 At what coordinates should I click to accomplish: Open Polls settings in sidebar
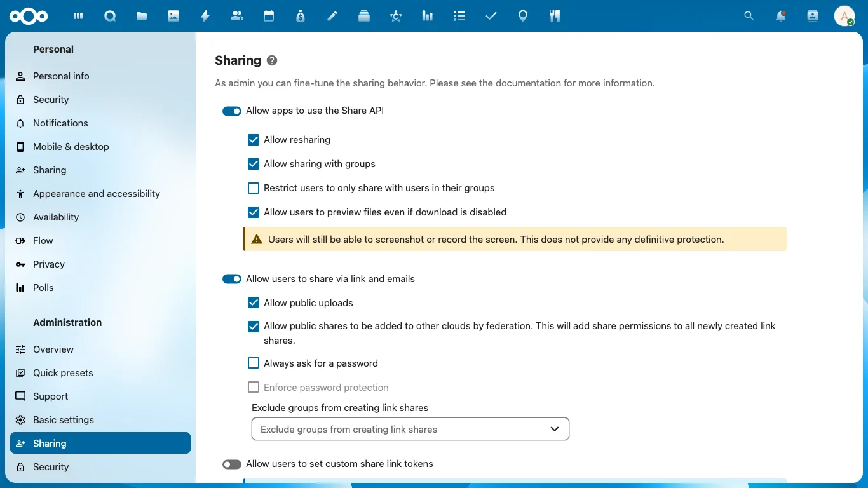[x=100, y=288]
